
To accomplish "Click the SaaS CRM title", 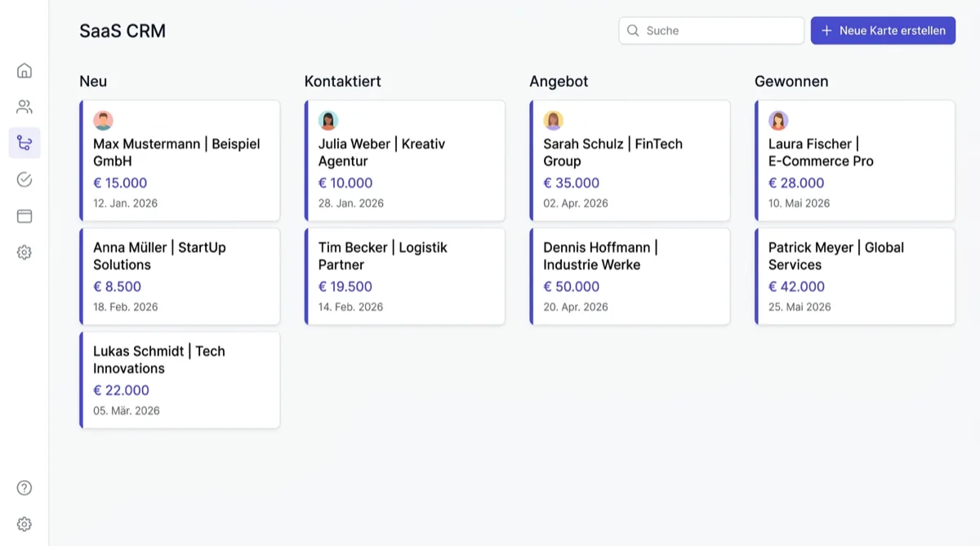I will point(122,32).
